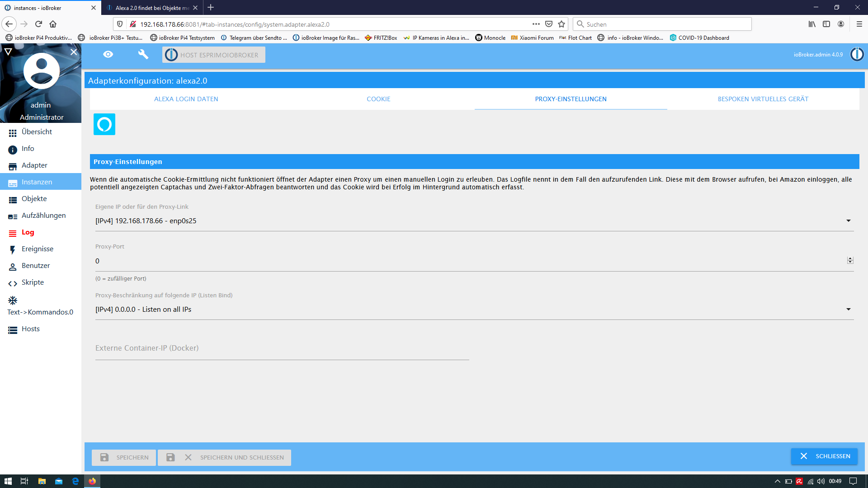Adjust Proxy-Port with the spinner arrows
Screen dimensions: 868x488
point(850,260)
